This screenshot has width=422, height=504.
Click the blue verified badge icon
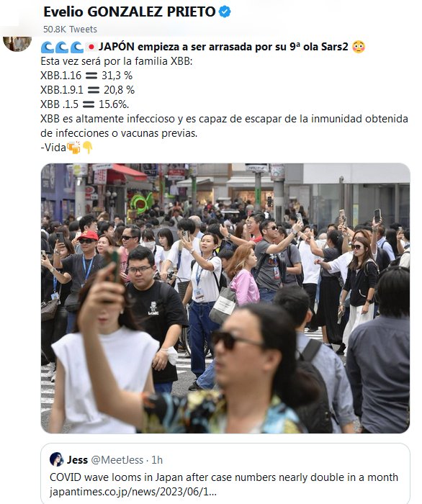point(225,12)
